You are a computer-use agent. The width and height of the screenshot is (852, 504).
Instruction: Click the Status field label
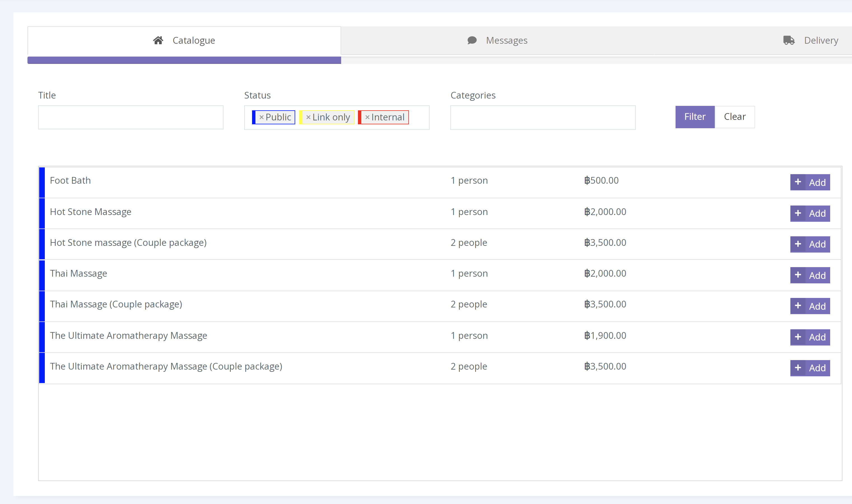point(257,95)
